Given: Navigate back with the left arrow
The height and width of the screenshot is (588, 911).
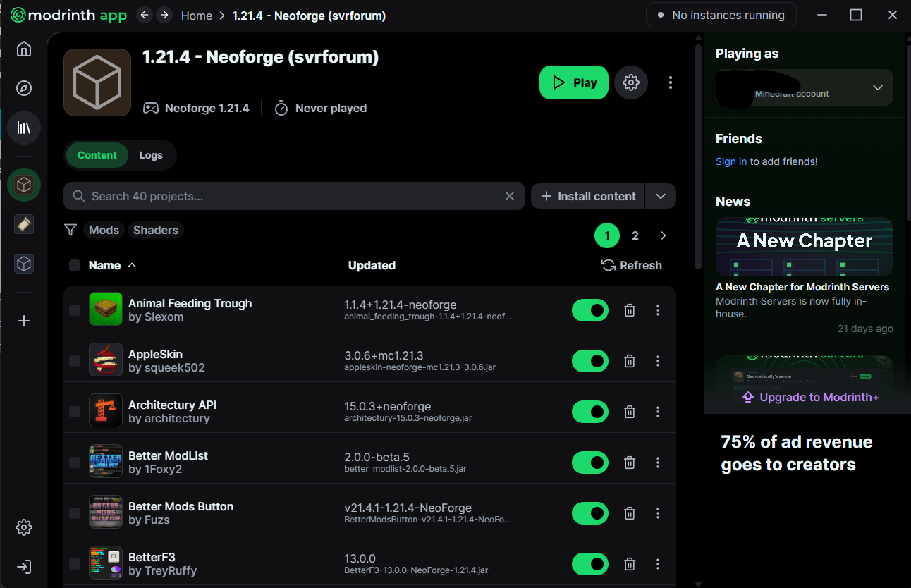Looking at the screenshot, I should (145, 15).
